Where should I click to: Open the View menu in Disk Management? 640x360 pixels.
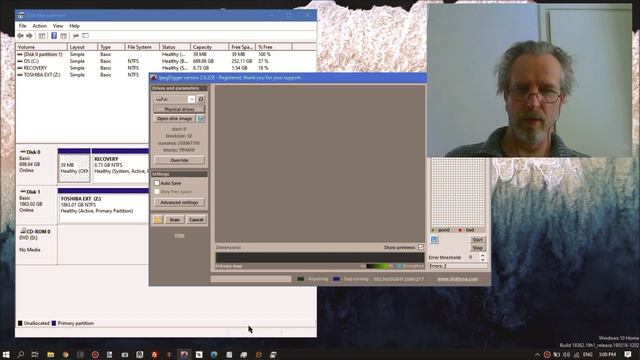(x=58, y=26)
